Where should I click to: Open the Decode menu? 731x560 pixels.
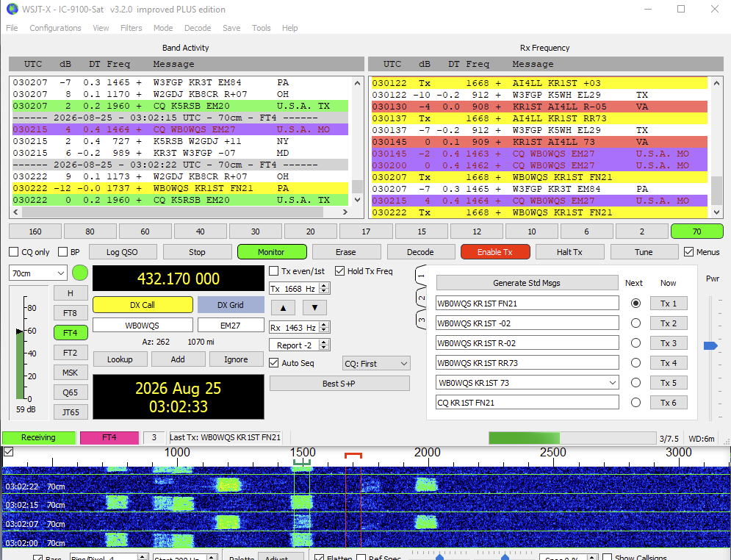click(x=198, y=28)
